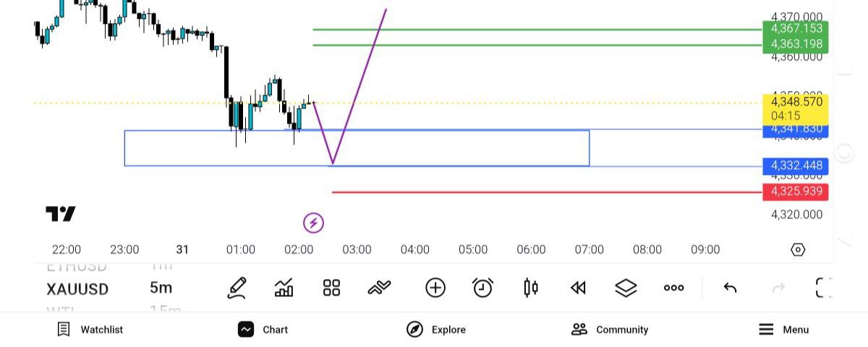Toggle fullscreen chart mode

pos(824,288)
